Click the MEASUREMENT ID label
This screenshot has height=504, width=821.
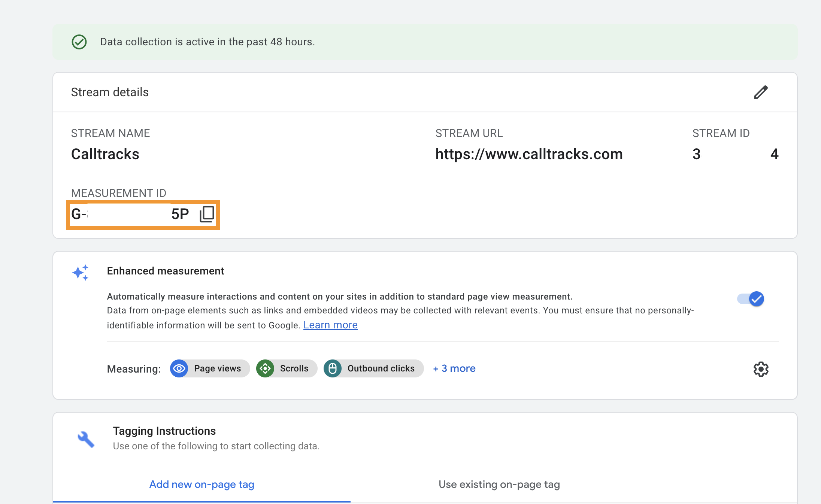[x=119, y=193]
